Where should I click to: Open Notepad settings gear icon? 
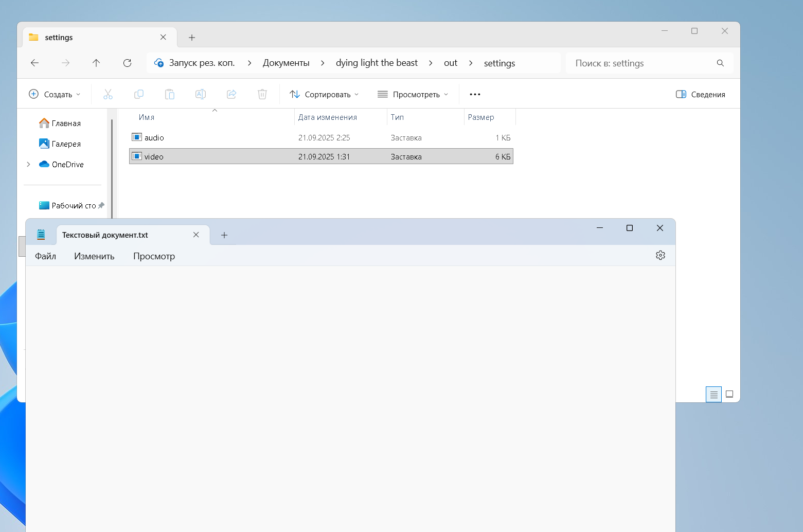click(661, 256)
